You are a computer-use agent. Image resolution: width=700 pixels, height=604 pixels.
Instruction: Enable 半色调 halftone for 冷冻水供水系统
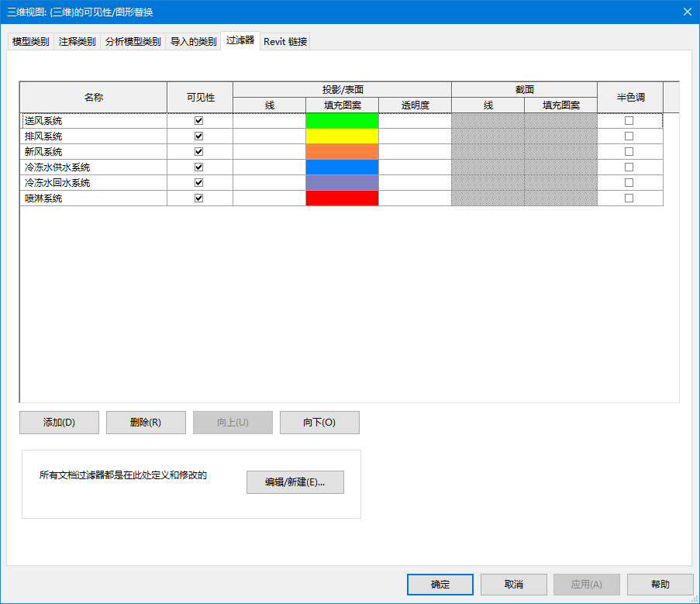(629, 167)
